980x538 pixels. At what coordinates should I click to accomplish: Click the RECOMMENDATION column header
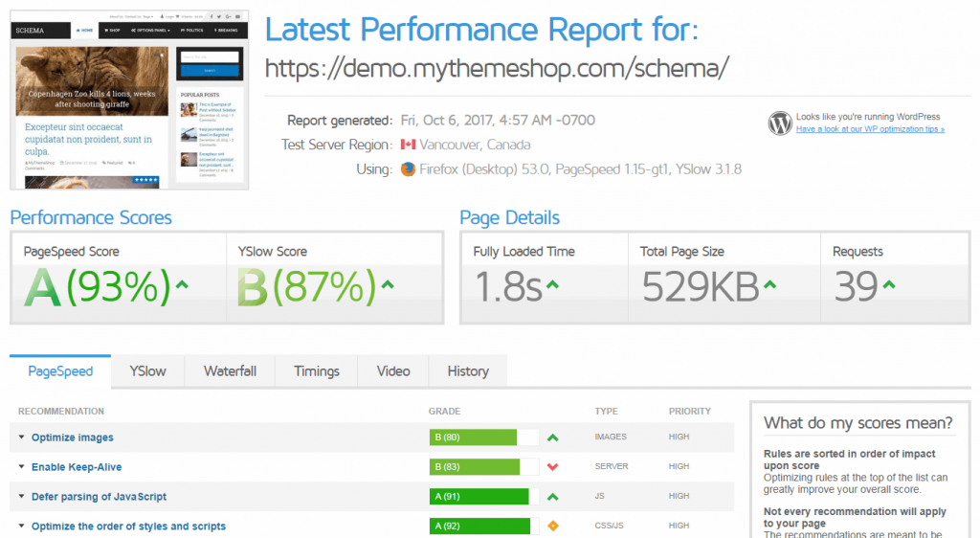coord(61,411)
